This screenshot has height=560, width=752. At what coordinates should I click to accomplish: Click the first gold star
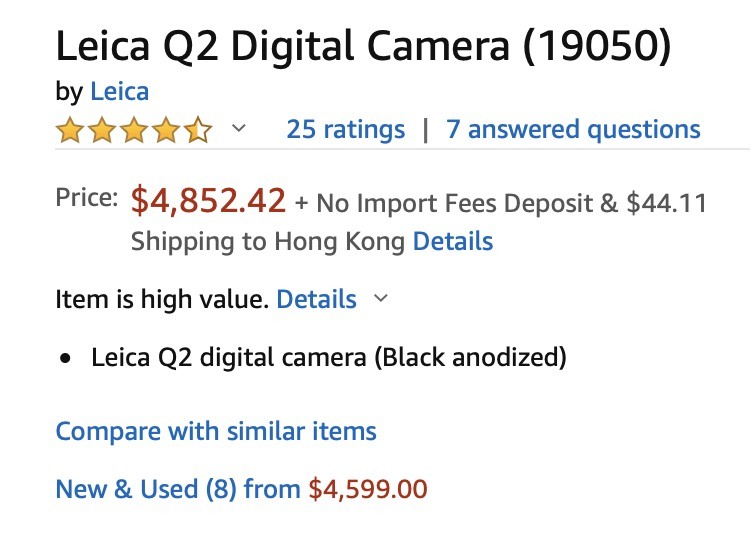point(70,130)
